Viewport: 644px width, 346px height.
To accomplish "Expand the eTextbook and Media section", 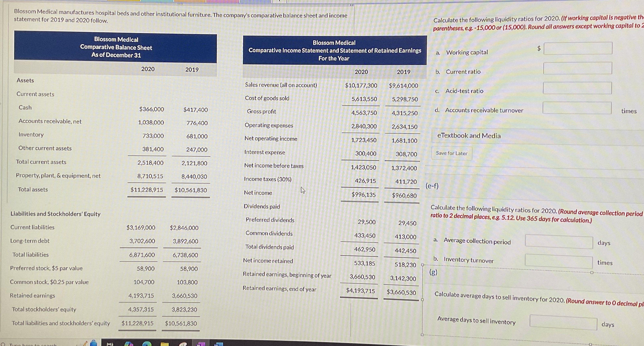I will point(469,136).
